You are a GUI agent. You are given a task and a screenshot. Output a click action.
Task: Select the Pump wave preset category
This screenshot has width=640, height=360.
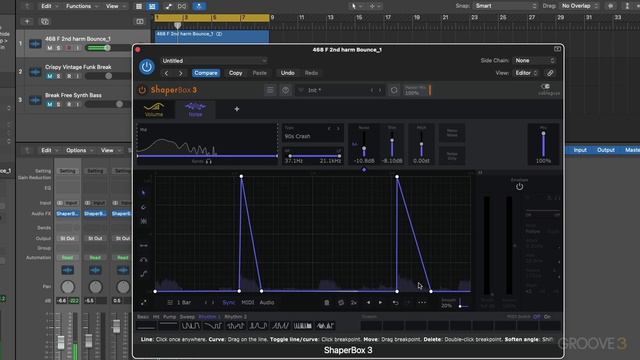169,317
